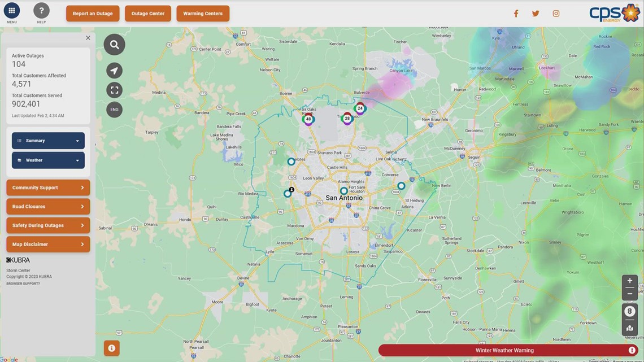Select outage marker near Helotes
644x362 pixels.
291,162
